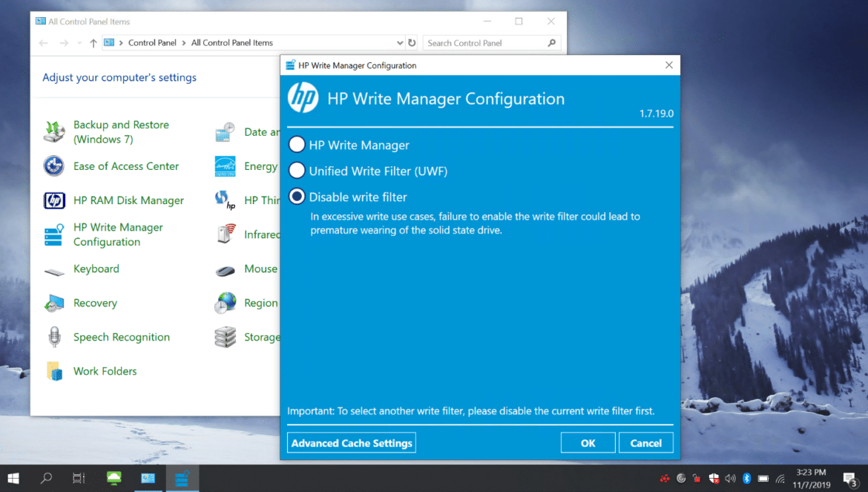868x492 pixels.
Task: Open the HP Write Manager Configuration icon in Control Panel
Action: click(x=54, y=234)
